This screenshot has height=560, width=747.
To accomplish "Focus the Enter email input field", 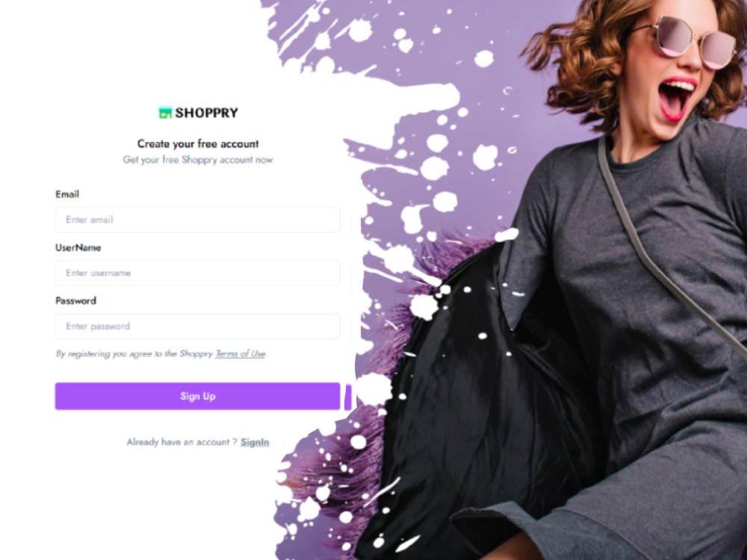I will [x=198, y=220].
